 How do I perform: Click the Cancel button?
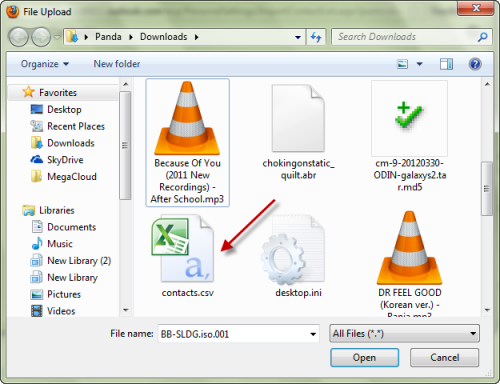point(444,357)
